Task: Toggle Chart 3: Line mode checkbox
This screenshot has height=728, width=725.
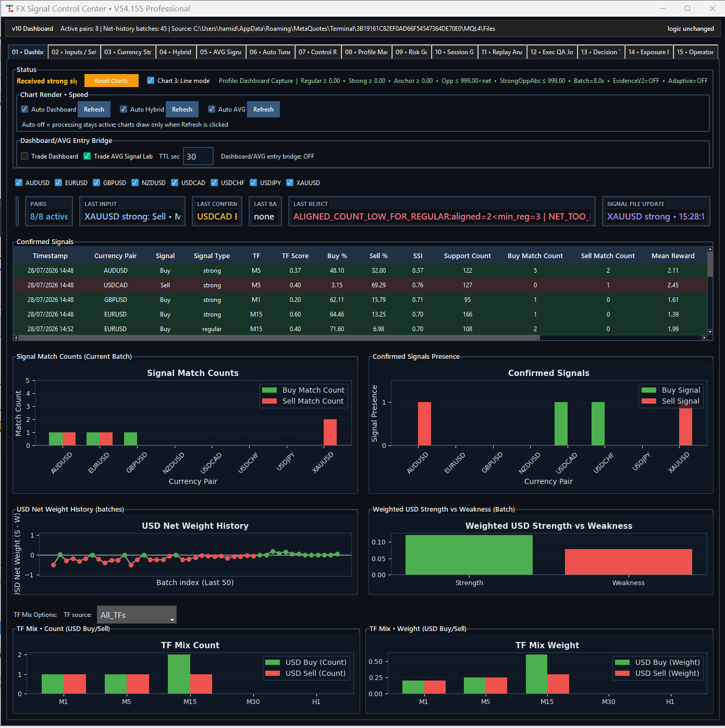Action: tap(151, 80)
